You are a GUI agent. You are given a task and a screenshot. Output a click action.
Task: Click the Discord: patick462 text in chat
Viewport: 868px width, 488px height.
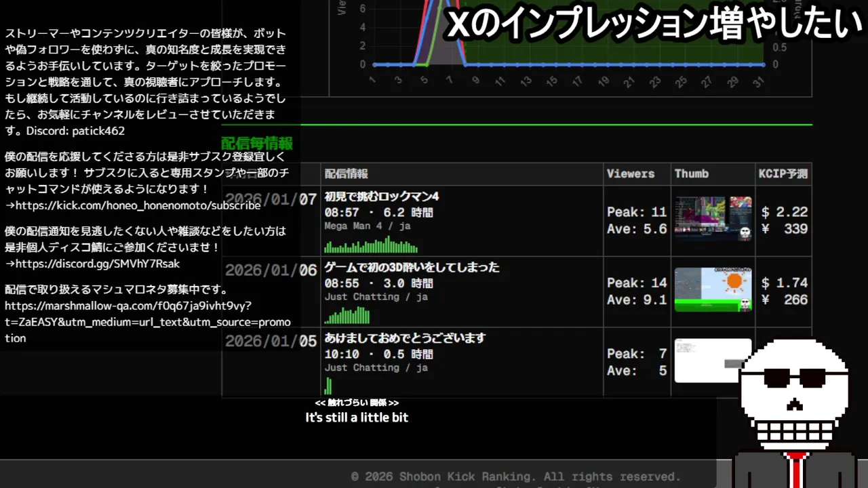(75, 131)
